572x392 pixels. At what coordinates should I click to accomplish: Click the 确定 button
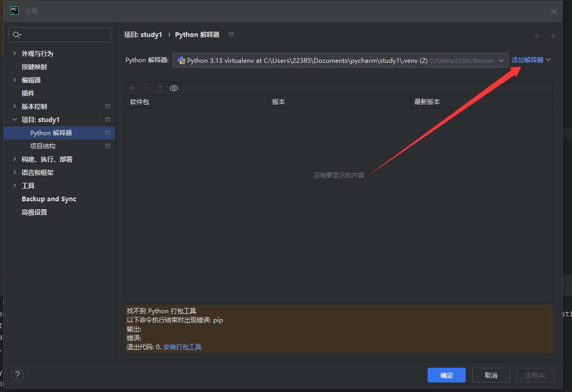point(447,375)
